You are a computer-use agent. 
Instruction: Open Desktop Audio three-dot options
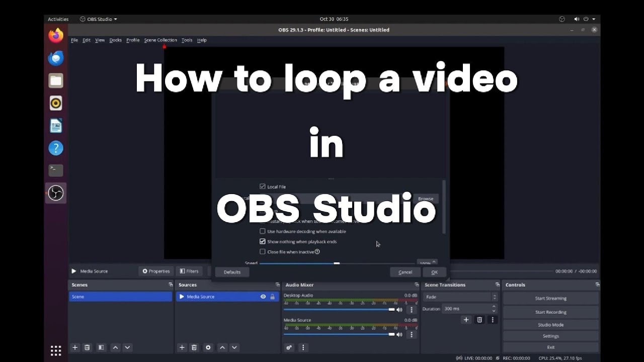point(412,310)
